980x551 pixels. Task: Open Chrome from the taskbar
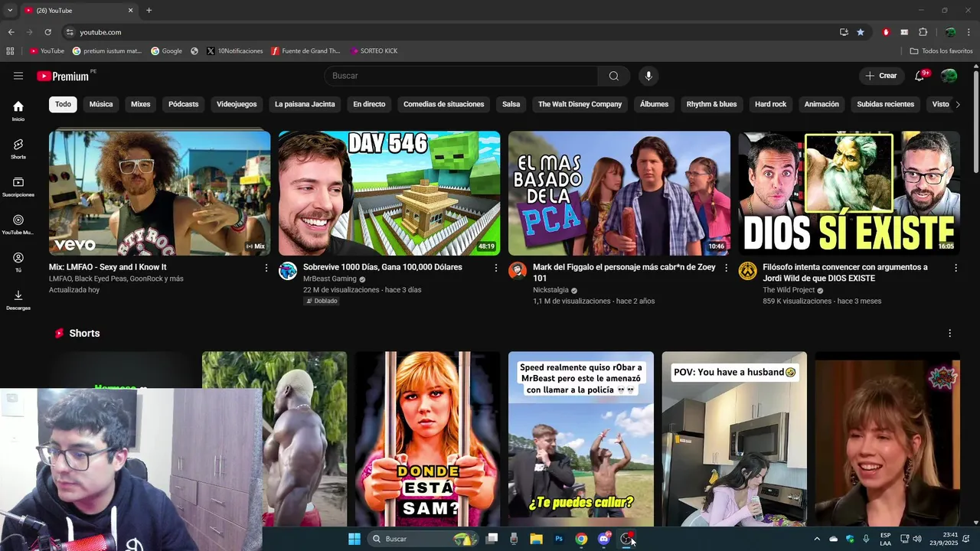[x=581, y=539]
